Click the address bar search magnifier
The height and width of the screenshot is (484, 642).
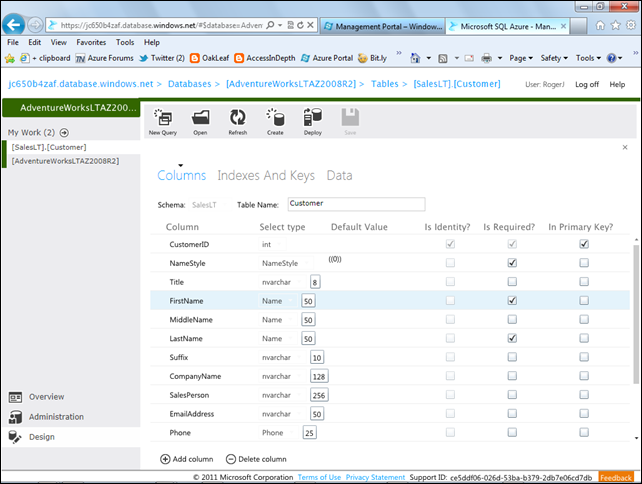tap(270, 25)
